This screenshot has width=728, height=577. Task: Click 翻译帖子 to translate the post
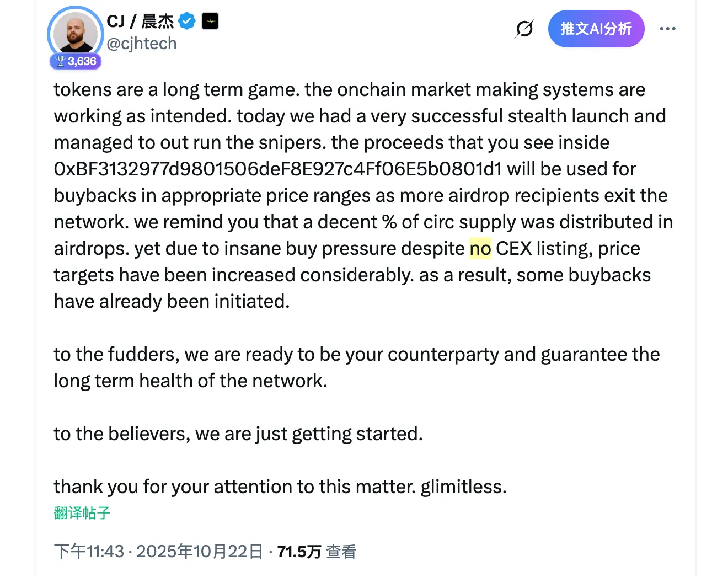coord(82,513)
